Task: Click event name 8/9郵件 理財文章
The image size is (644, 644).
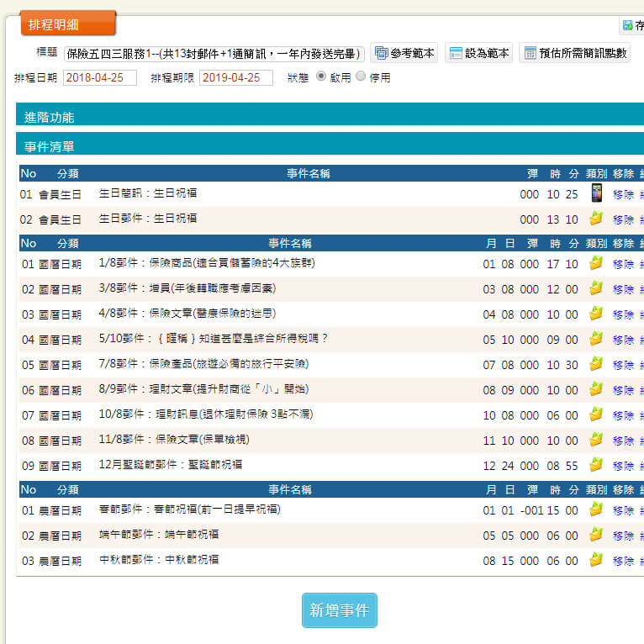Action: click(203, 389)
